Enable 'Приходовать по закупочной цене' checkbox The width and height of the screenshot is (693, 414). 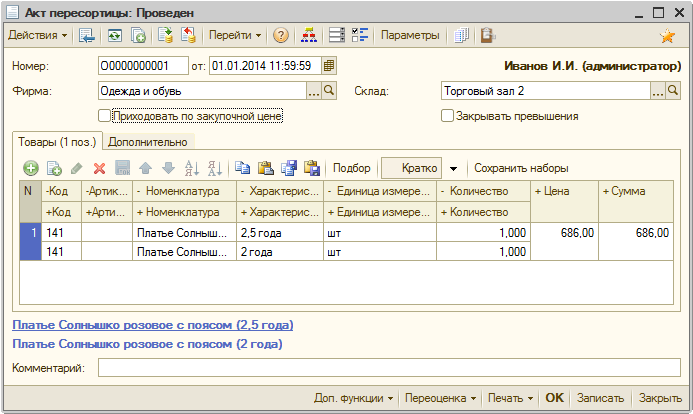[x=104, y=116]
